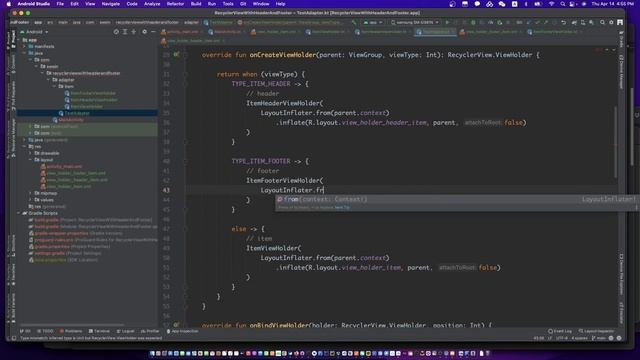Open the Samsung device selector dropdown
Viewport: 640px width, 360px height.
click(415, 22)
